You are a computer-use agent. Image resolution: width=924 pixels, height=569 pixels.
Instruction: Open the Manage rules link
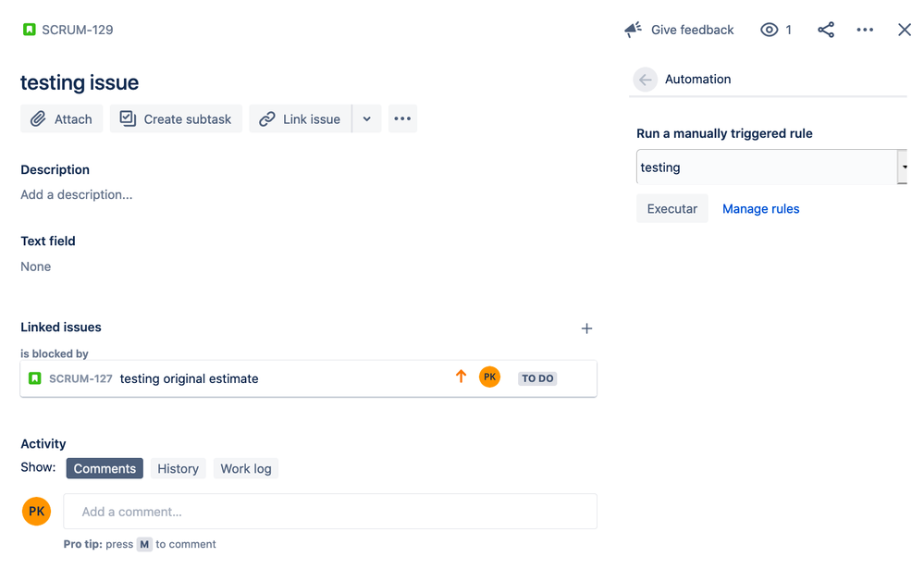761,209
